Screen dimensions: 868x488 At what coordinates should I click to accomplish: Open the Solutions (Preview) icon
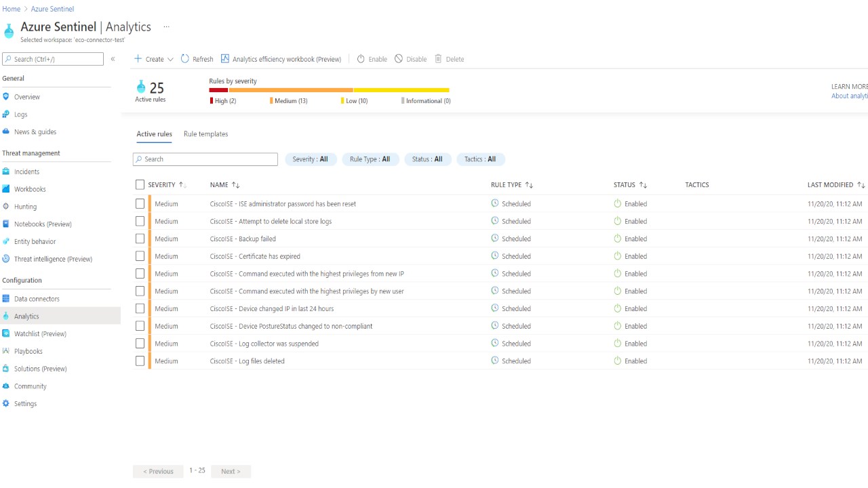6,369
